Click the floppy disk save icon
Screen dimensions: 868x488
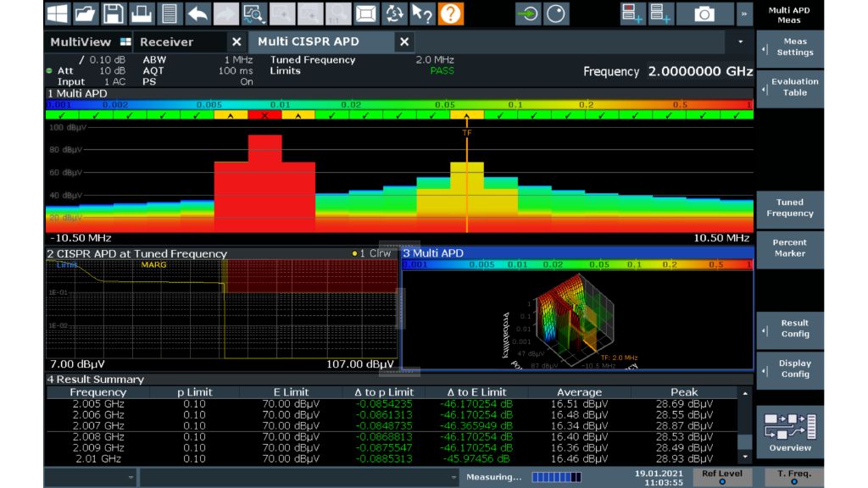coord(114,14)
